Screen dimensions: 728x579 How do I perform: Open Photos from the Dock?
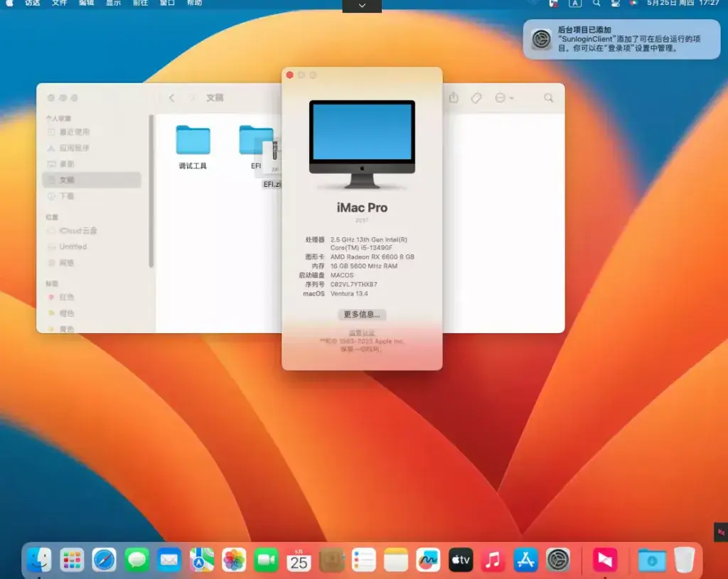(x=233, y=560)
